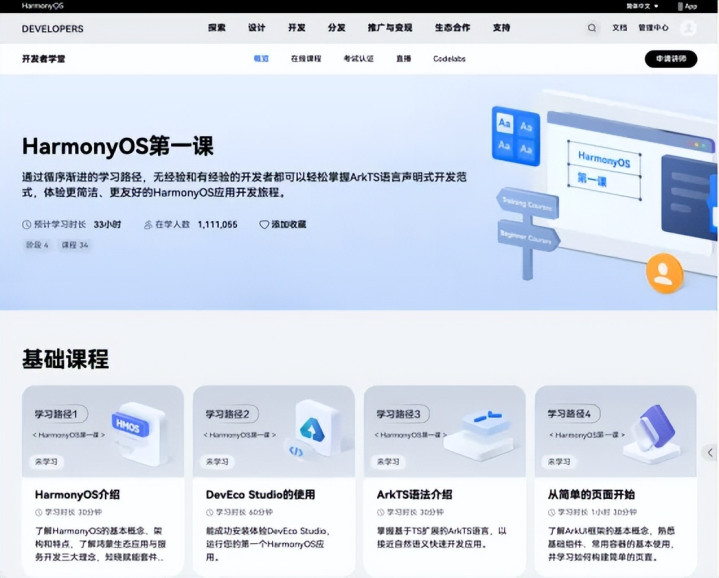Screen dimensions: 719x578
Task: Open the HarmonyOS介绍 course title
Action: point(77,495)
